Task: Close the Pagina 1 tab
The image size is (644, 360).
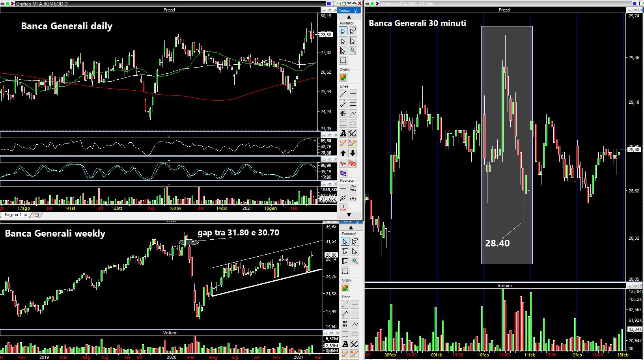Action: coord(26,215)
